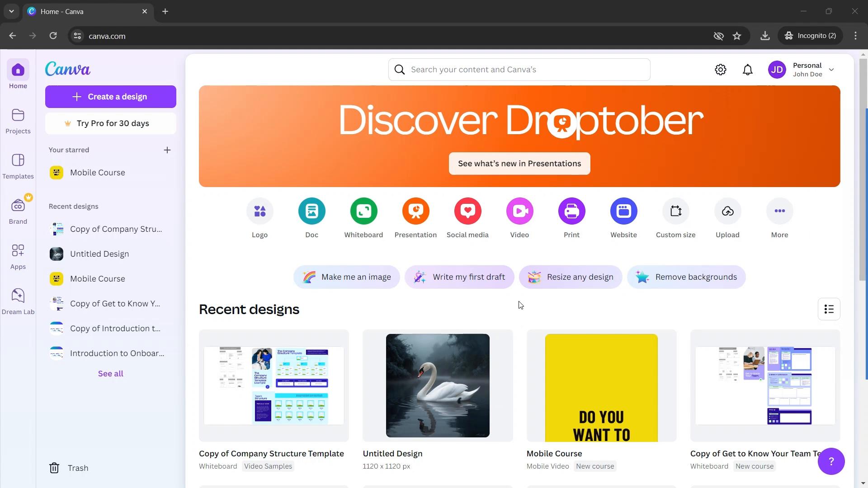Click the Templates tab in sidebar
This screenshot has height=488, width=868.
point(18,166)
